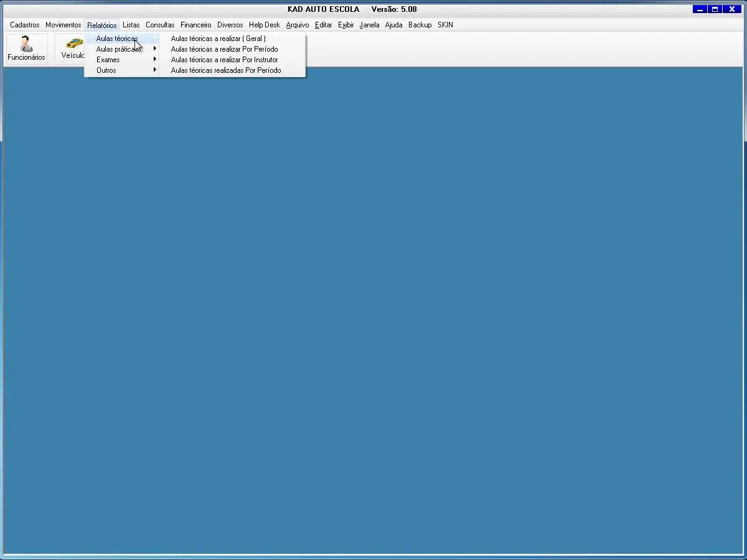Open the Financeiro menu
The width and height of the screenshot is (747, 560).
click(196, 25)
